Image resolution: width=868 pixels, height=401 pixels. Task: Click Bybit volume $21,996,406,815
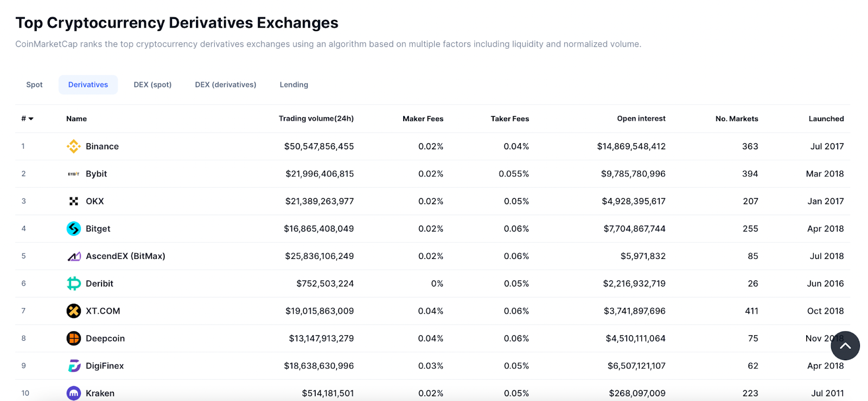click(320, 174)
